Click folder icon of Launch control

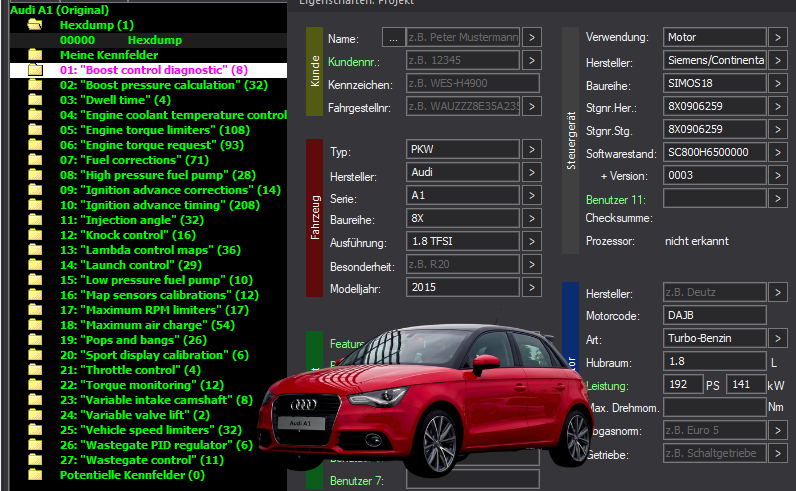35,265
